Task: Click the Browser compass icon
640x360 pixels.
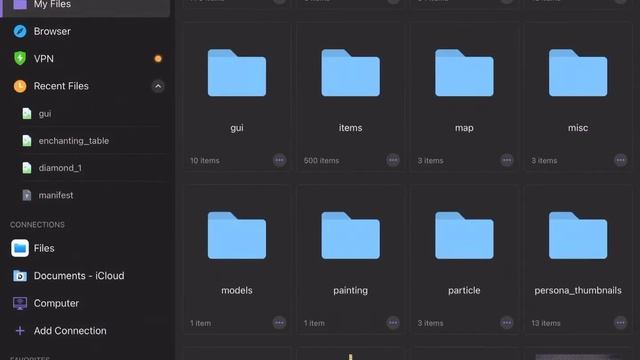Action: [20, 31]
